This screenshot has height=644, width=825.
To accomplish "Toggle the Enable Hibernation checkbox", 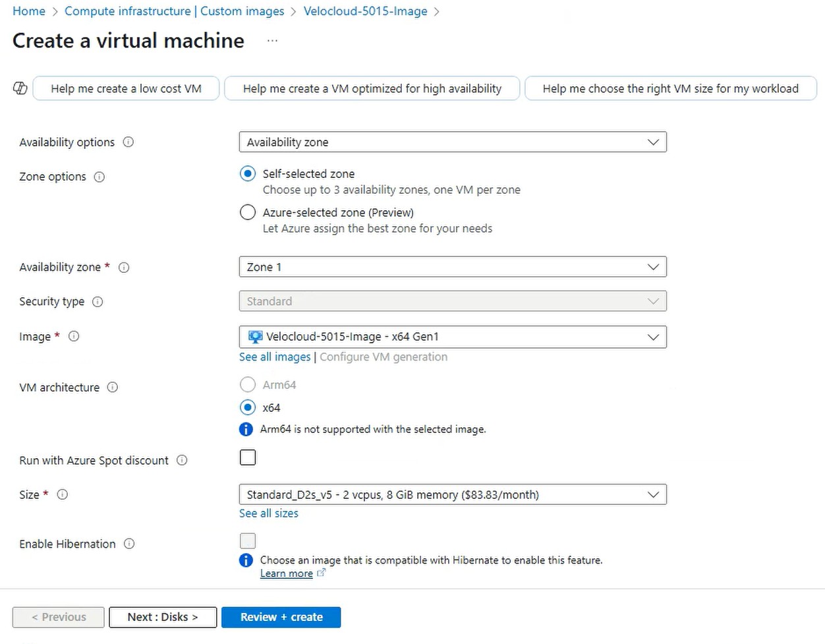I will (248, 541).
